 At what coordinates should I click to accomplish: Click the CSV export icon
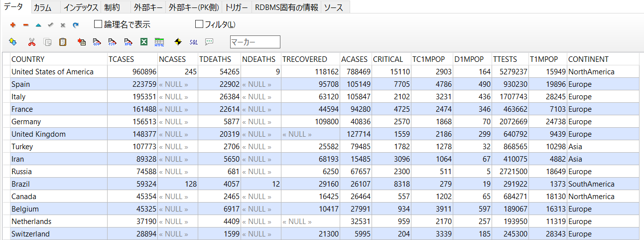pyautogui.click(x=97, y=42)
